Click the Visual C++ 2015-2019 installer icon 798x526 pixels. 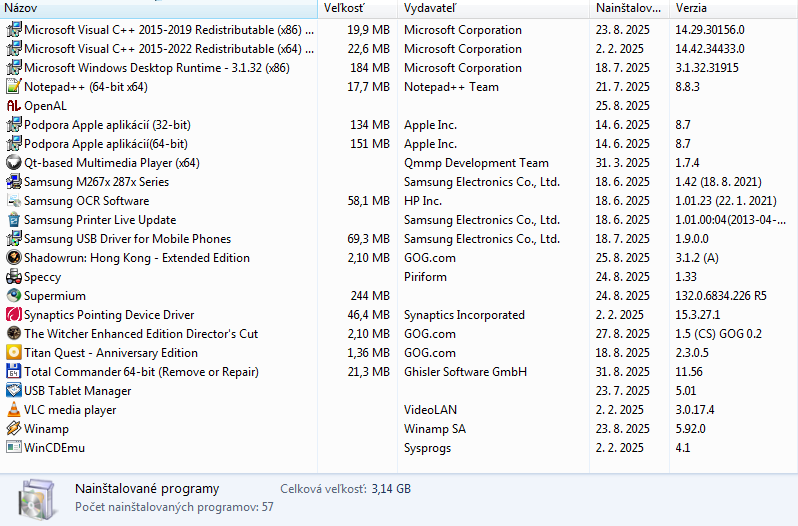14,30
